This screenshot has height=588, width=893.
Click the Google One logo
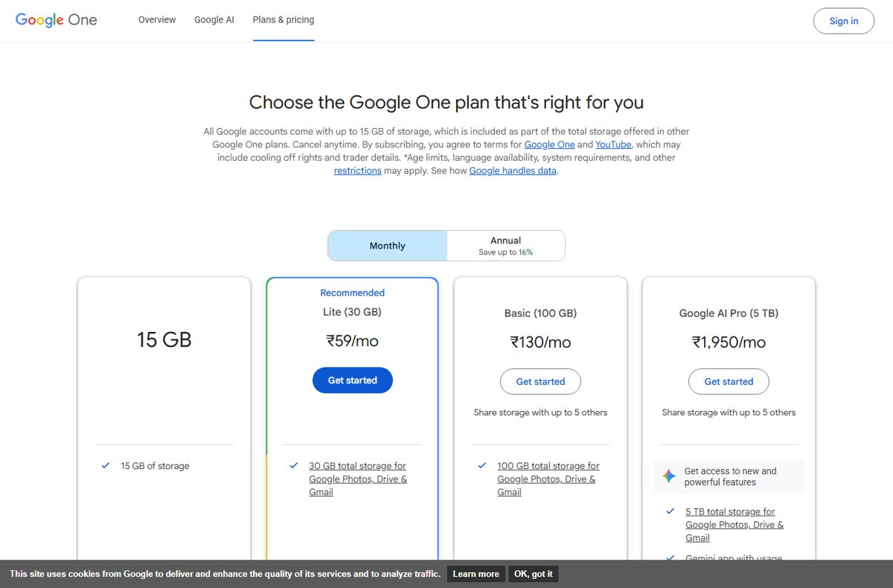click(57, 20)
